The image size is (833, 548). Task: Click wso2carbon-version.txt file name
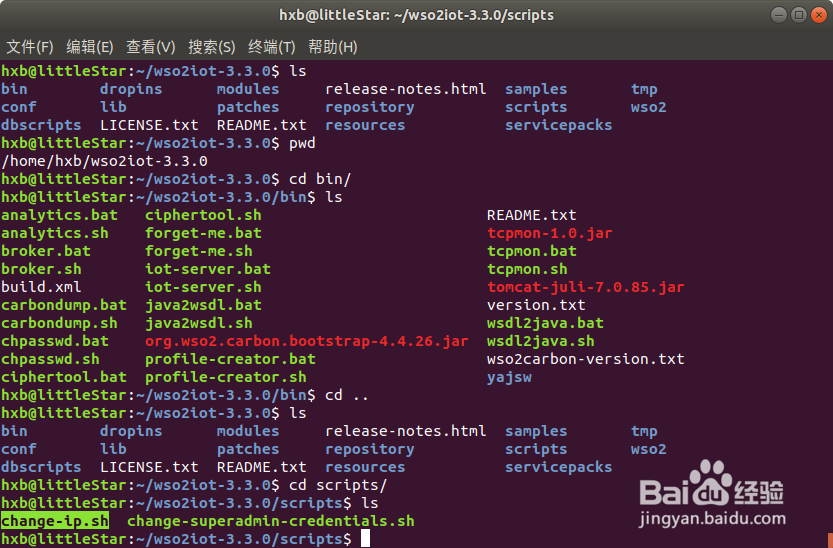(586, 359)
